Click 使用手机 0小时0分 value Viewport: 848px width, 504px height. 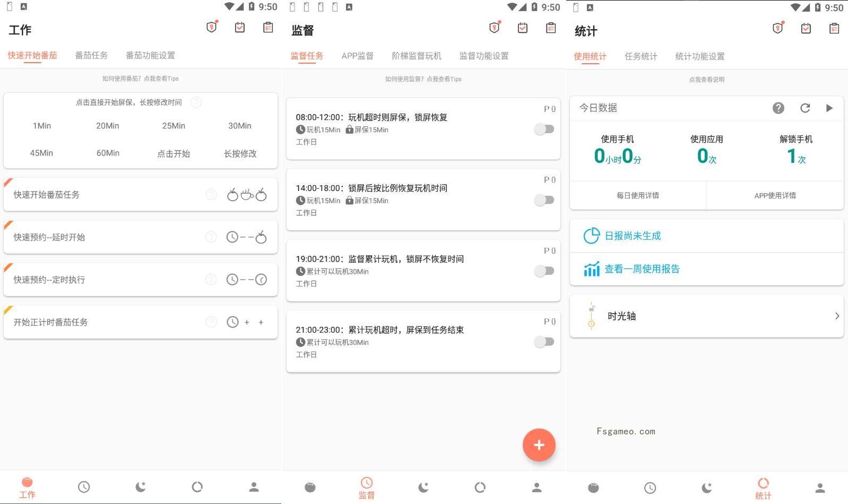click(x=618, y=156)
